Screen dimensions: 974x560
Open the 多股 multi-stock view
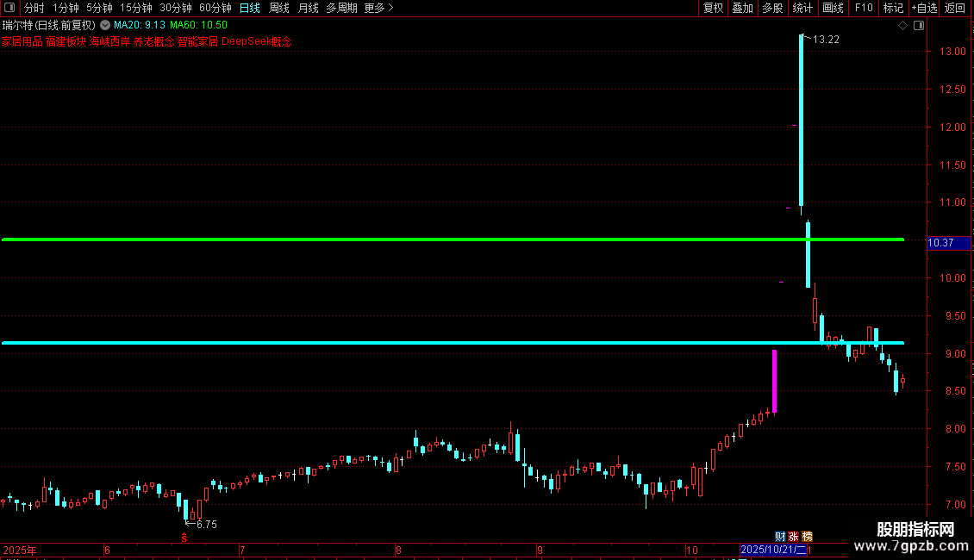tap(772, 8)
